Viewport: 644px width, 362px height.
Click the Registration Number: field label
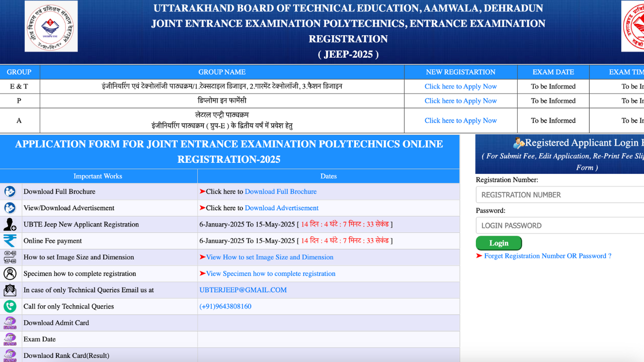[x=507, y=179]
